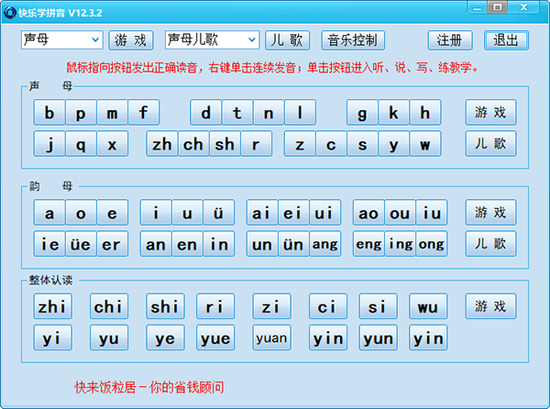Expand the 声母儿歌 combo box
Image resolution: width=550 pixels, height=409 pixels.
click(x=212, y=40)
